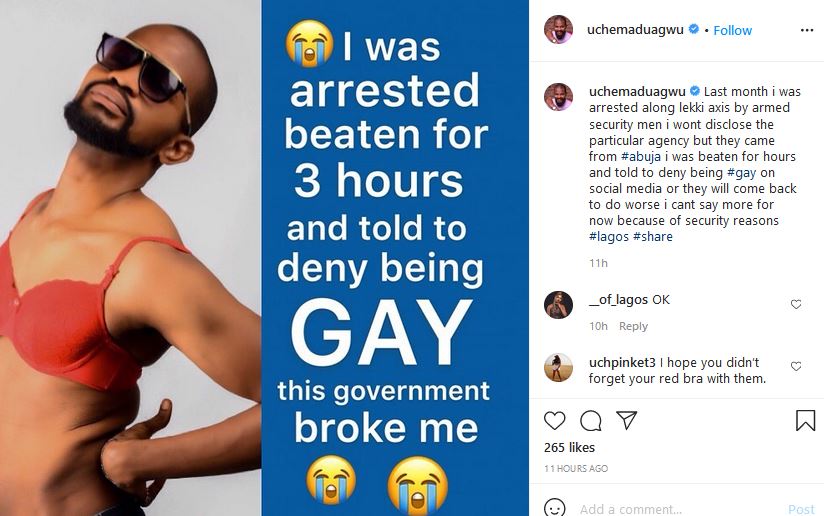Open uchpinket3 username profile

pos(622,363)
